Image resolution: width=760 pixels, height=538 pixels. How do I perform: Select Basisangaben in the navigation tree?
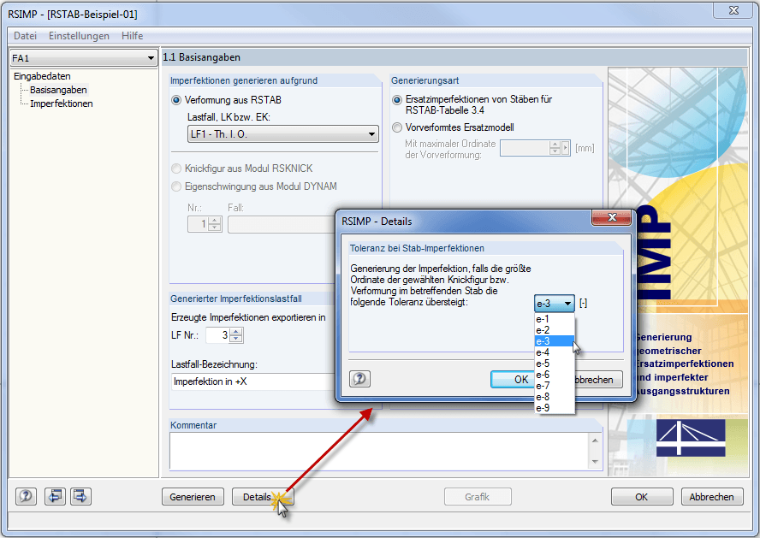[x=58, y=90]
